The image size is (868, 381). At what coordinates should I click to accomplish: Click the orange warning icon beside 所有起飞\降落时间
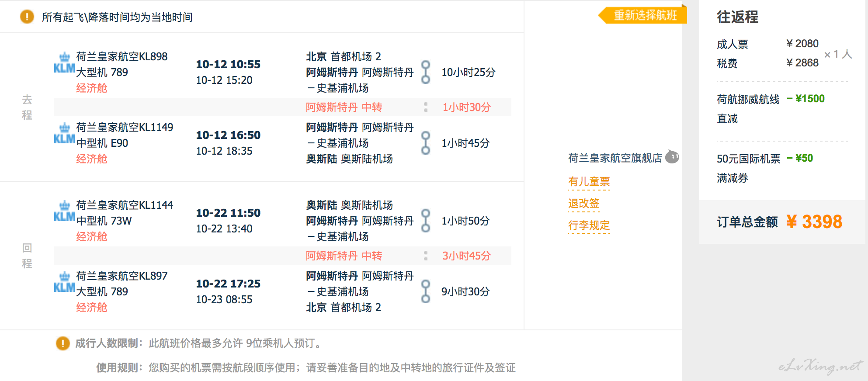(x=27, y=17)
